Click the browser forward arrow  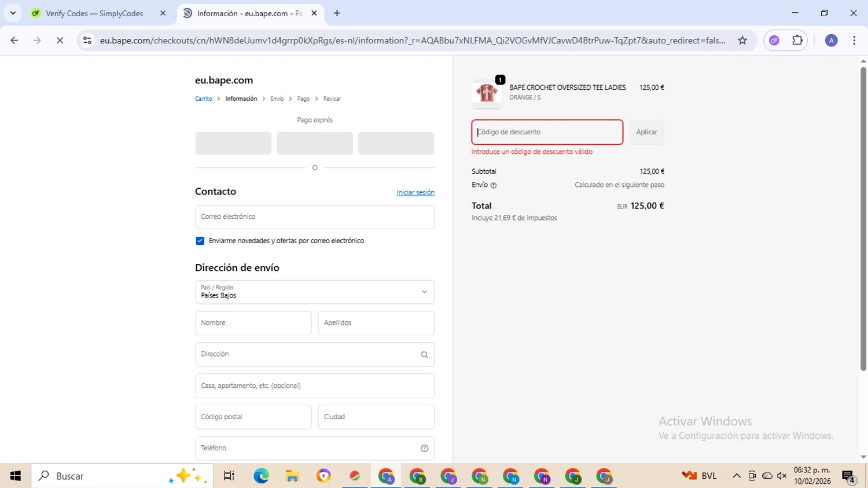tap(37, 41)
